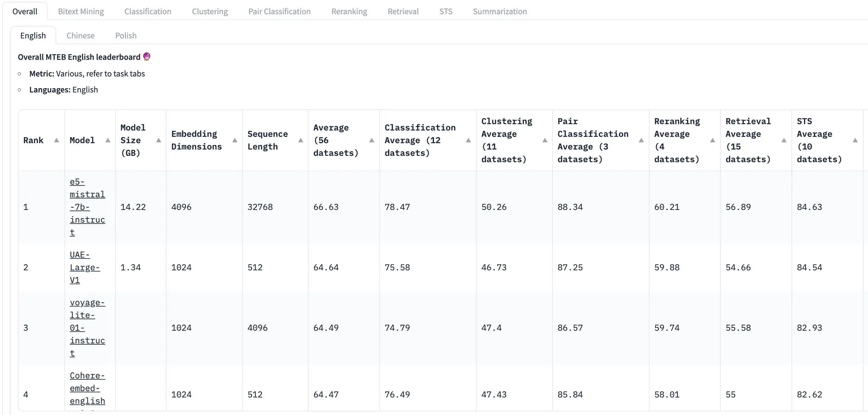Sort by Reranking Average arrow
The image size is (868, 415).
point(712,140)
